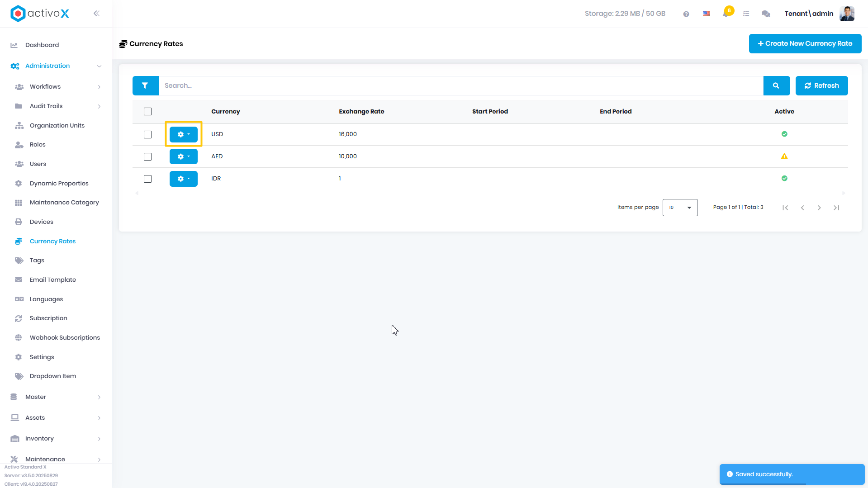
Task: Click the search magnifier button
Action: coord(776,85)
